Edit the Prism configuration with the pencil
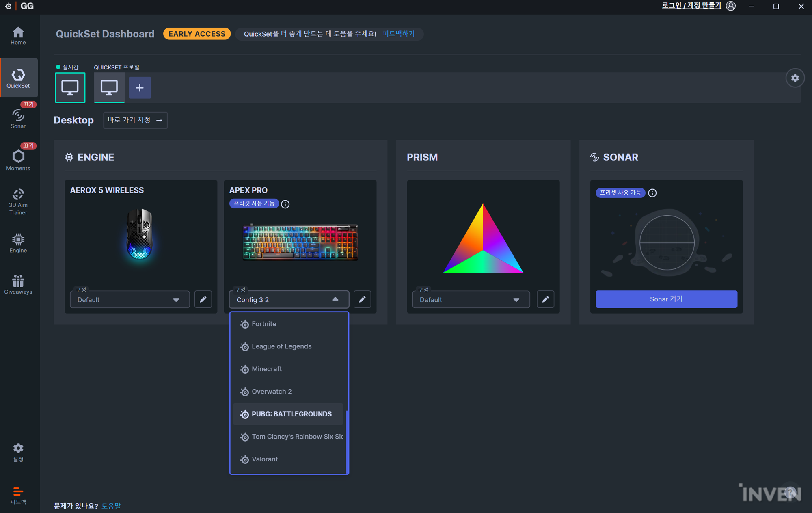 tap(545, 299)
